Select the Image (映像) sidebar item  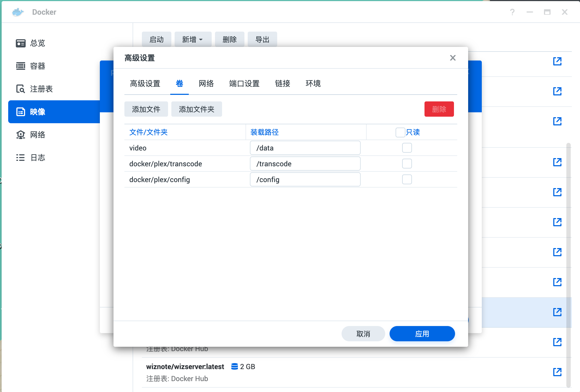[54, 112]
